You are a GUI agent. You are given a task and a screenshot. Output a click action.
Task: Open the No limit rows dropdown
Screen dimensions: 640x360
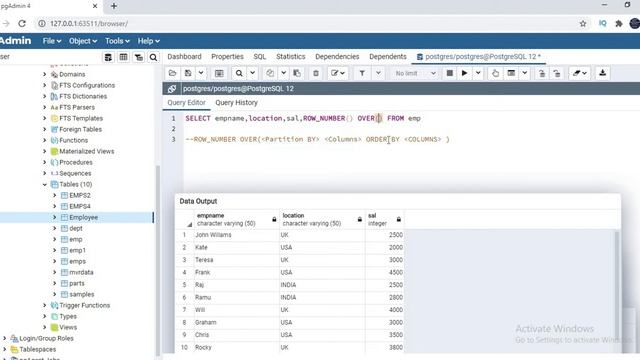click(x=415, y=73)
